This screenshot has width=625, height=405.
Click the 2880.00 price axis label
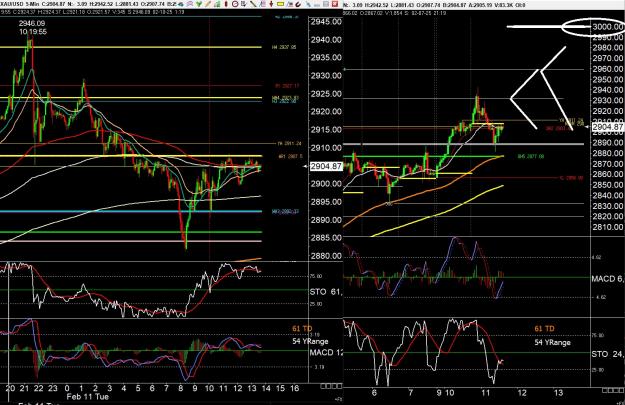tap(326, 256)
